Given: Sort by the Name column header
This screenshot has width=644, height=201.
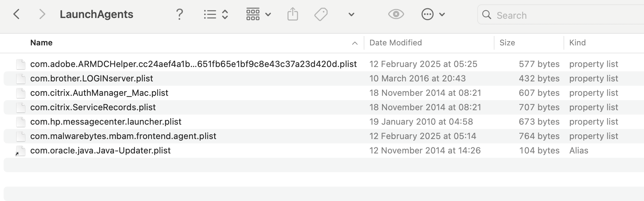Looking at the screenshot, I should [41, 43].
